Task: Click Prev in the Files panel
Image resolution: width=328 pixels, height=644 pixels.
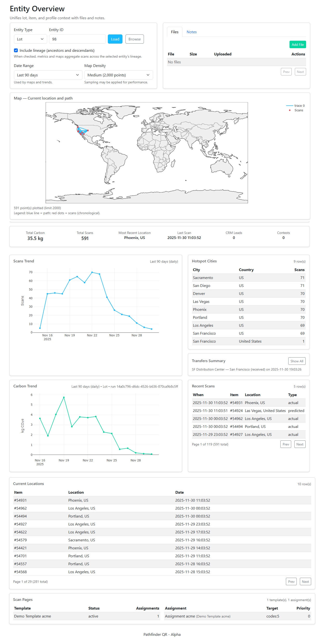Action: point(286,72)
